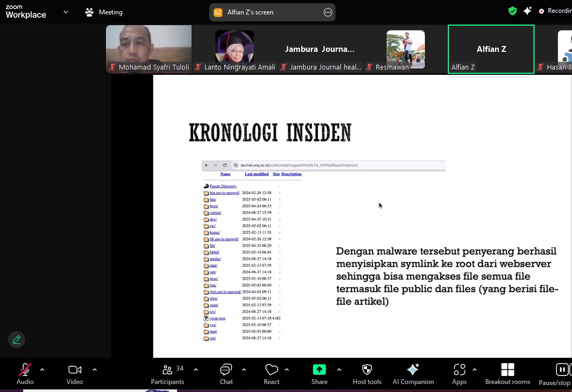Expand chat options arrow

point(243,370)
